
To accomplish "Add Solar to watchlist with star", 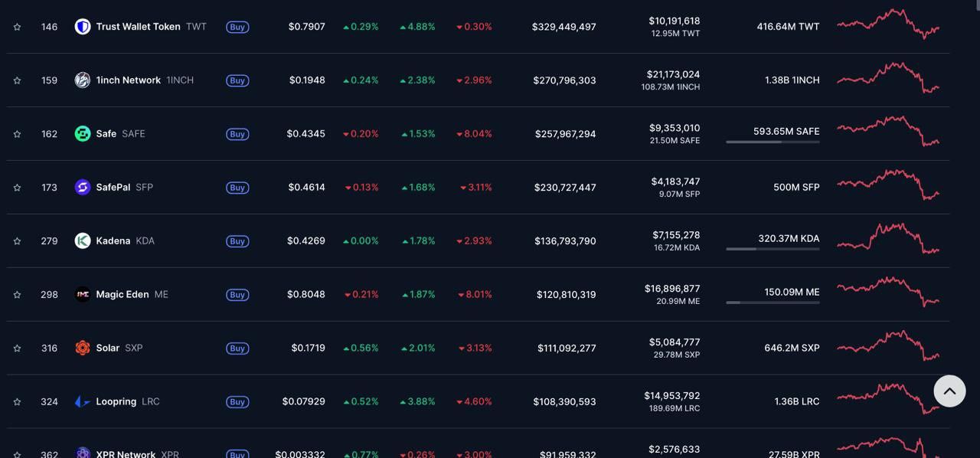I will (17, 348).
